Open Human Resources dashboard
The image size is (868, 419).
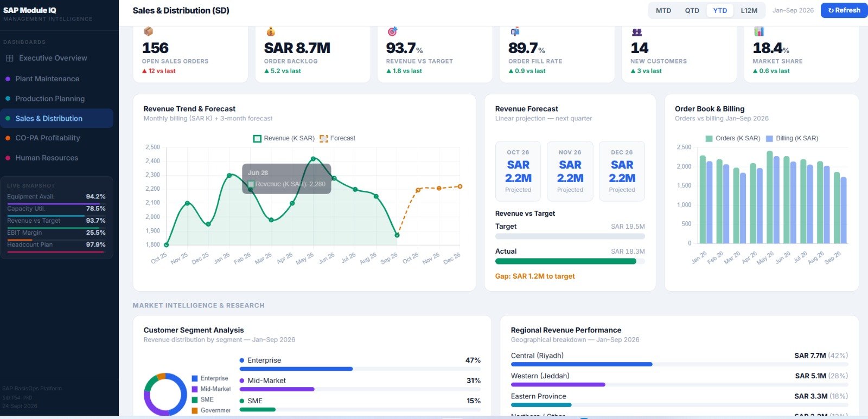tap(56, 158)
